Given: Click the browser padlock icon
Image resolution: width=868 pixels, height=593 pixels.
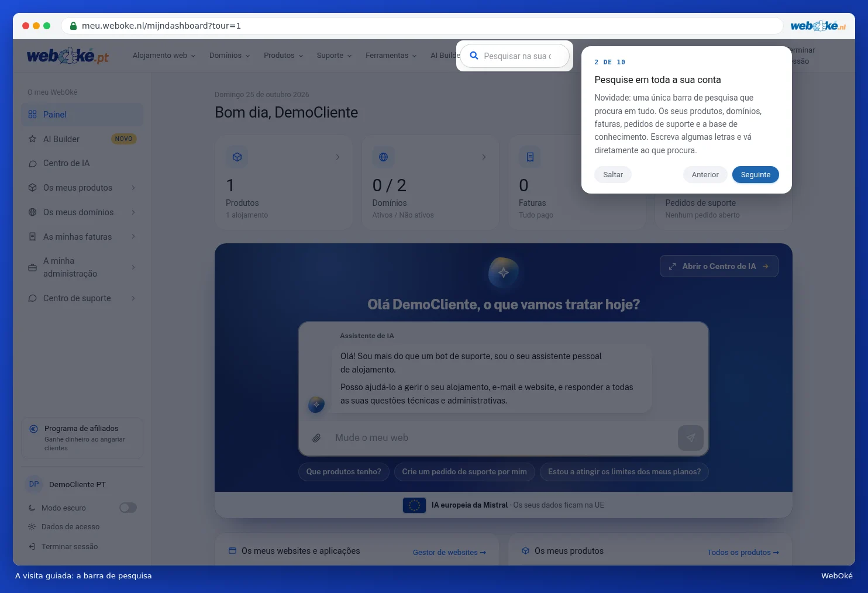Looking at the screenshot, I should [x=74, y=26].
